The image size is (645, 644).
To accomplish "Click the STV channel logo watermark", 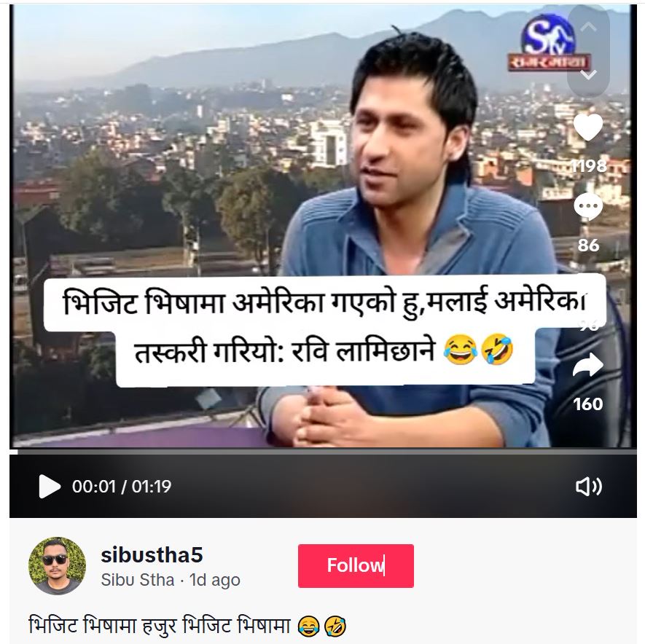I will point(549,43).
